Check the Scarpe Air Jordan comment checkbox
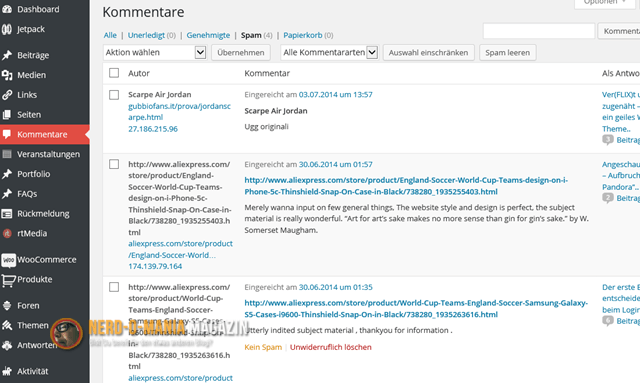The image size is (640, 383). point(114,95)
